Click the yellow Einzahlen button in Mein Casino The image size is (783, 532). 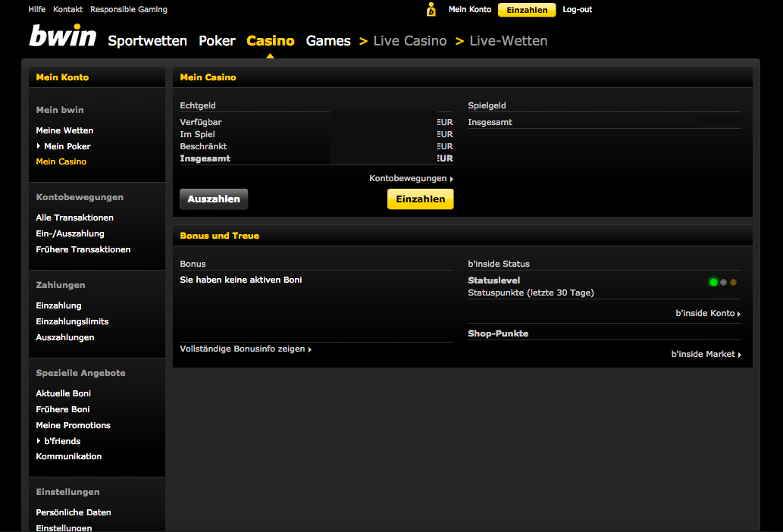[421, 199]
